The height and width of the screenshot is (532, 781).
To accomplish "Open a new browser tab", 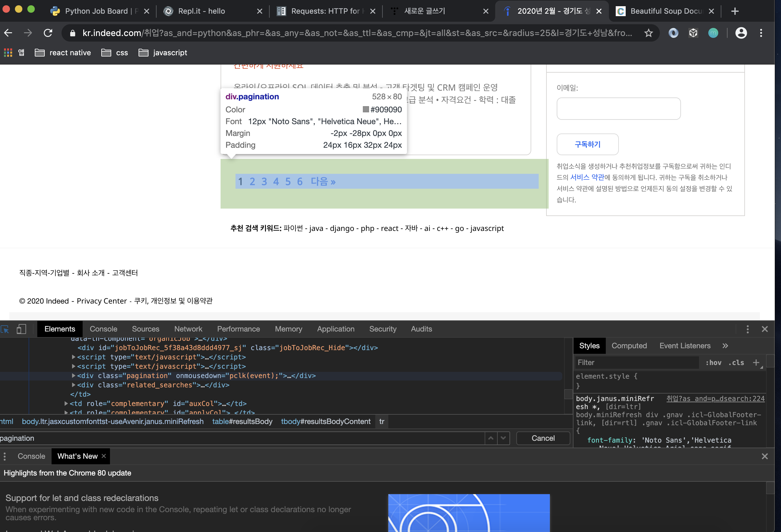I will pyautogui.click(x=735, y=11).
